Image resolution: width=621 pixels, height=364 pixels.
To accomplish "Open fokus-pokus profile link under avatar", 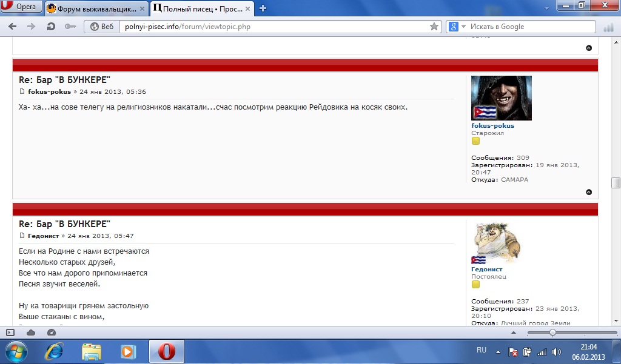I will [x=492, y=125].
